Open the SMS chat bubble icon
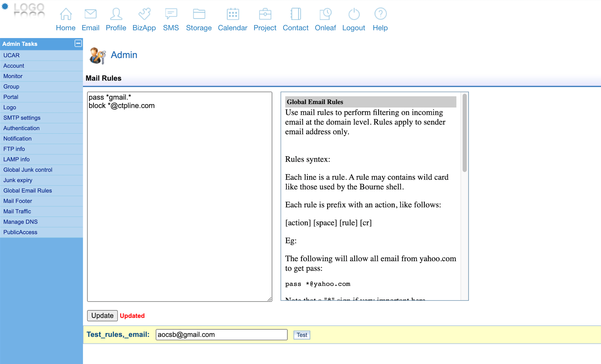The width and height of the screenshot is (601, 364). pos(171,14)
